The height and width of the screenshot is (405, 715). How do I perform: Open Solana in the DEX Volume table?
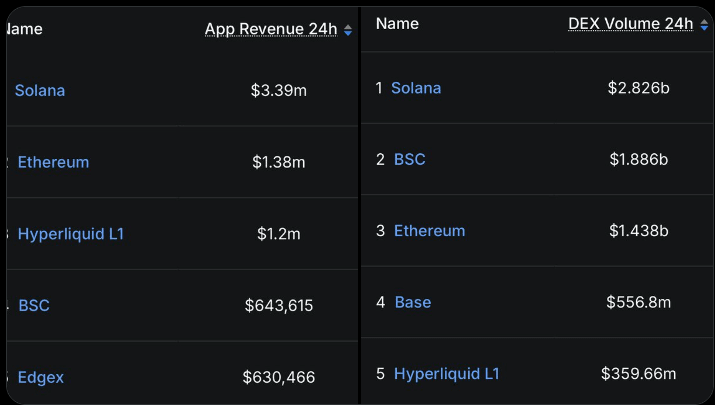(x=416, y=88)
